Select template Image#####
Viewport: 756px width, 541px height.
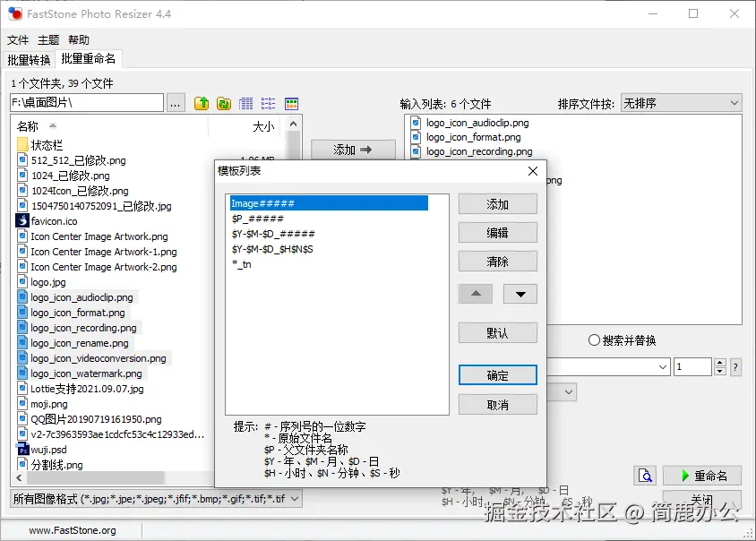(x=330, y=203)
